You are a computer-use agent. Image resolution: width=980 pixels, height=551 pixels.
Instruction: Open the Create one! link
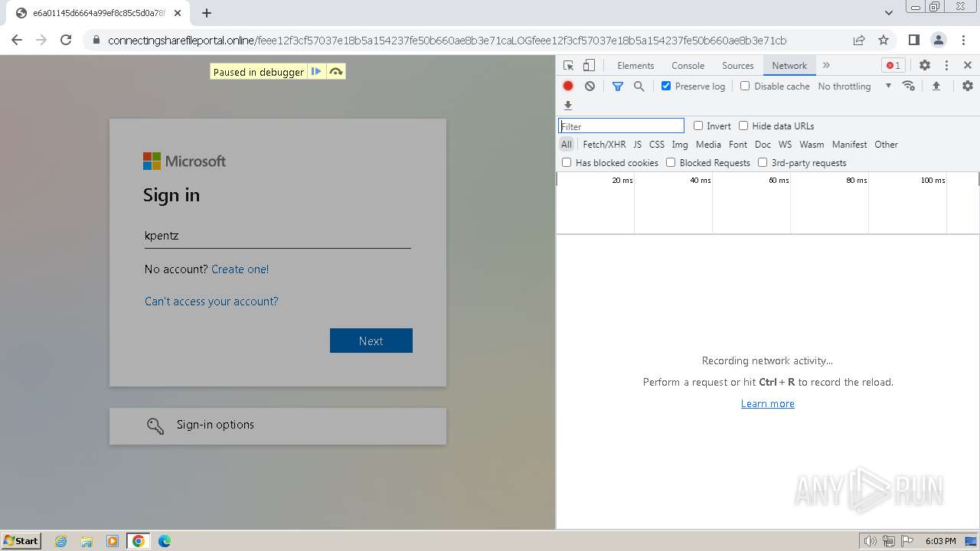pyautogui.click(x=240, y=269)
